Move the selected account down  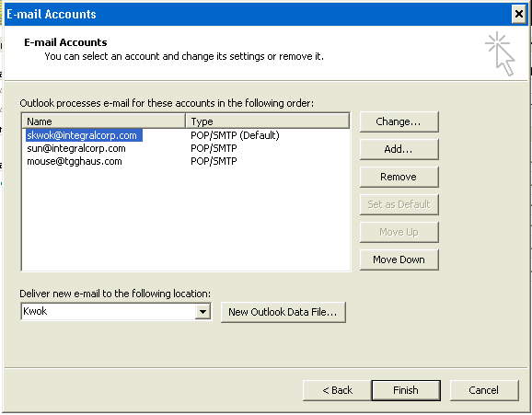399,259
